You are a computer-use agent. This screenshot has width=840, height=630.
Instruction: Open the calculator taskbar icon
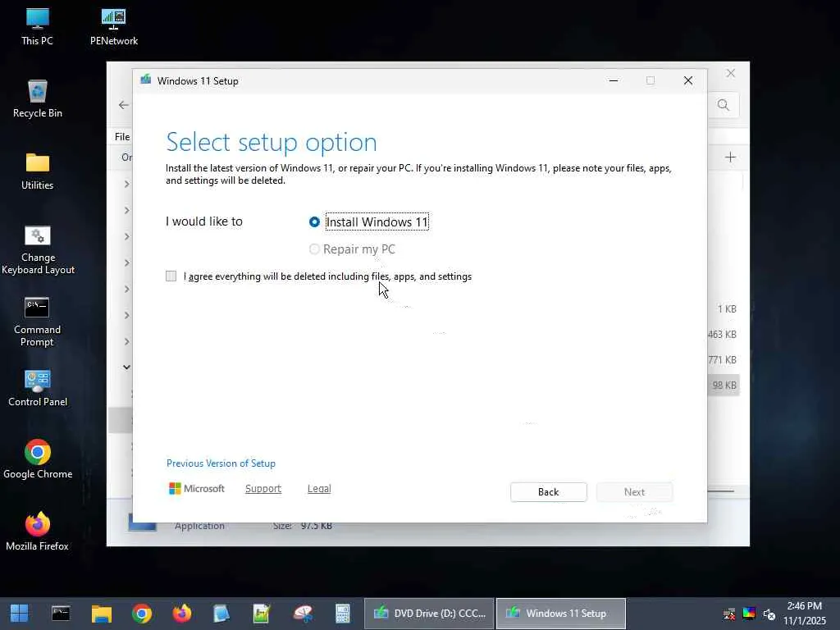tap(343, 614)
